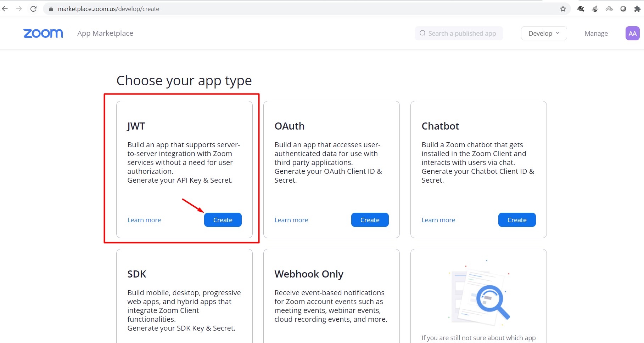Bookmark this page with the star
This screenshot has height=343, width=644.
pos(563,9)
